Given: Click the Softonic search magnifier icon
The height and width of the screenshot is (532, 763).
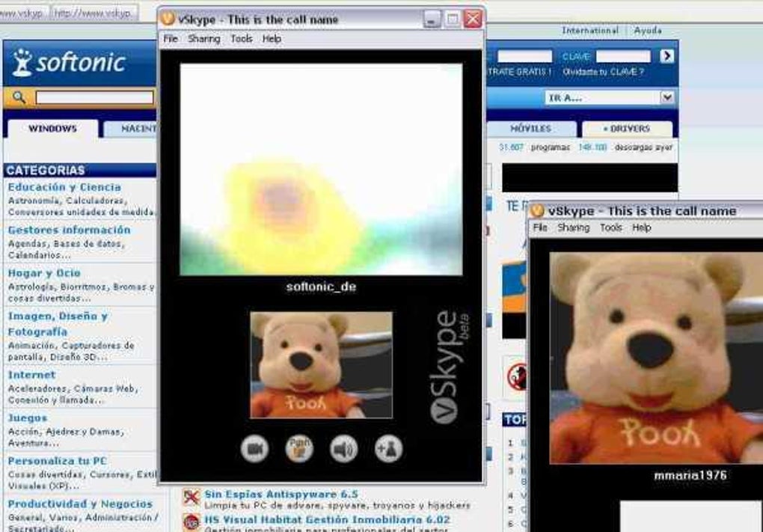Looking at the screenshot, I should 19,97.
